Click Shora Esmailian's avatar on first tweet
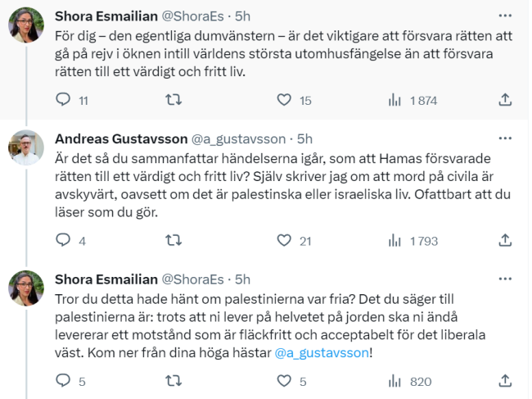The width and height of the screenshot is (532, 399). pos(26,25)
